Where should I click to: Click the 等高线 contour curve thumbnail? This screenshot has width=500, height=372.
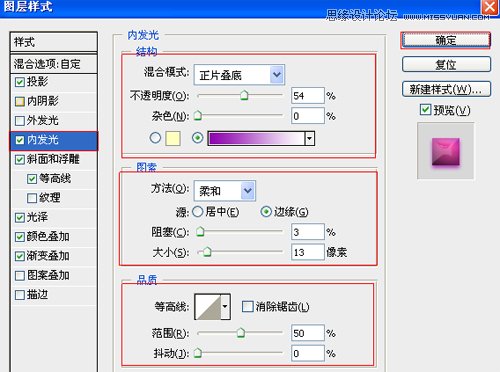pyautogui.click(x=208, y=306)
